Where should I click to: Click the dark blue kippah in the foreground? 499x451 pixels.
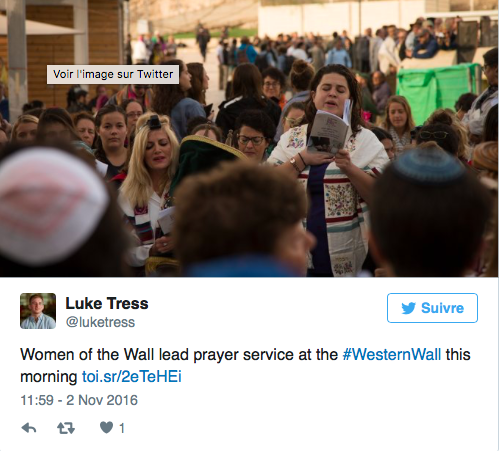pyautogui.click(x=428, y=165)
